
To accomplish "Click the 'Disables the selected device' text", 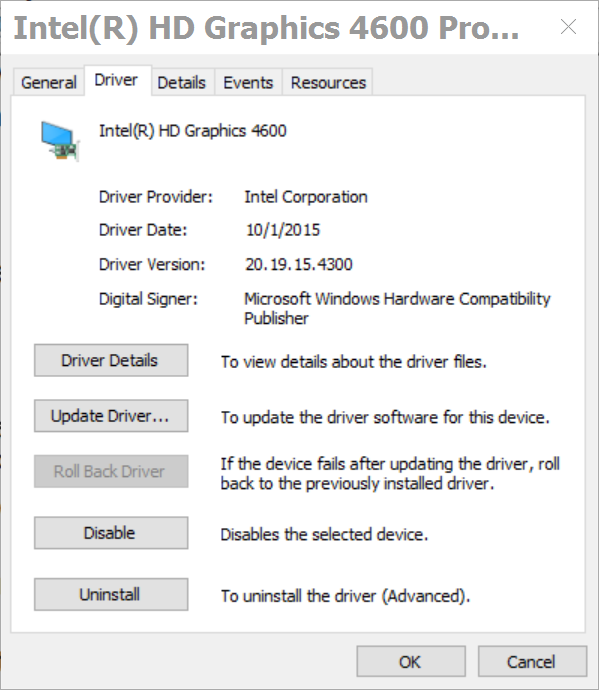I will 324,534.
